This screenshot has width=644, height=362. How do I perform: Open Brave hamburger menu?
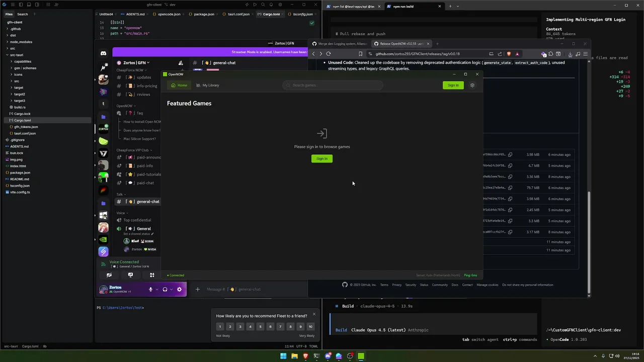coord(585,54)
